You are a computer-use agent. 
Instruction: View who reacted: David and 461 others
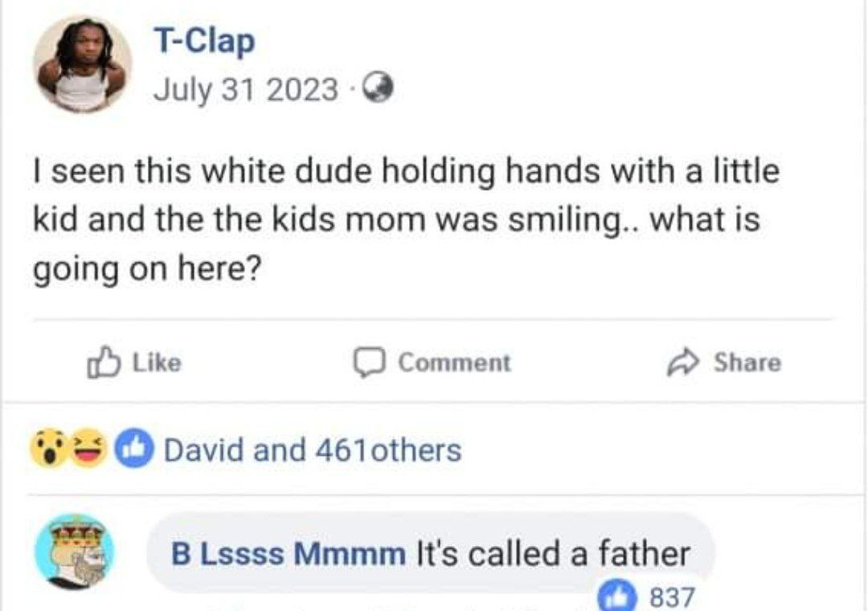point(313,449)
